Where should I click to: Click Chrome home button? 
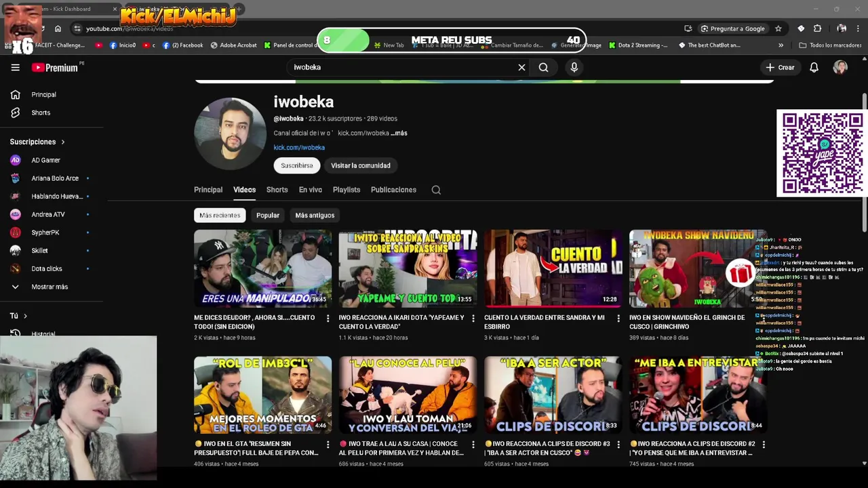(x=58, y=28)
